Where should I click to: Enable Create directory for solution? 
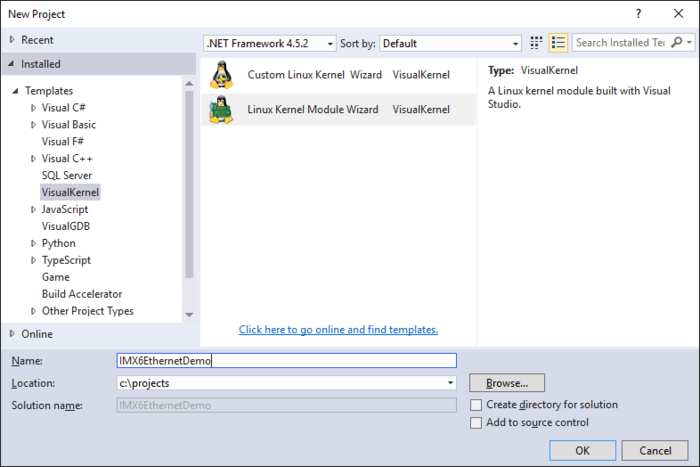[x=476, y=405]
